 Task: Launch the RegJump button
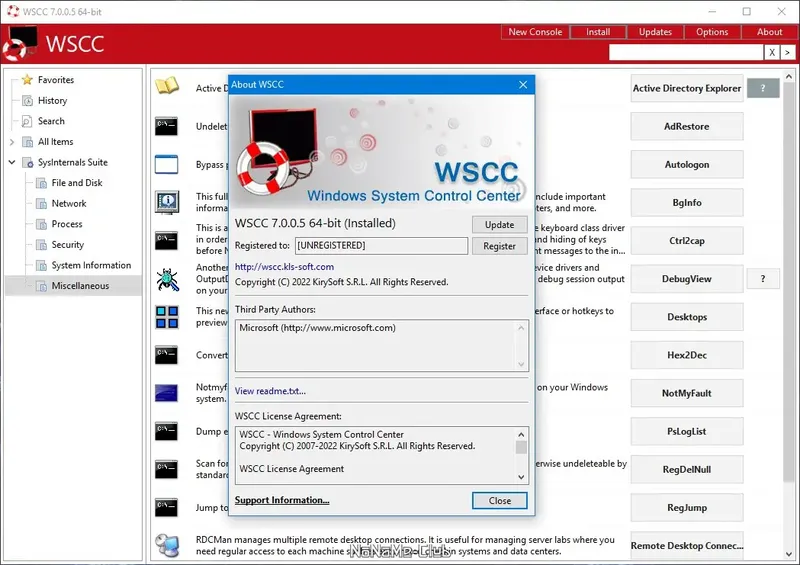[687, 507]
